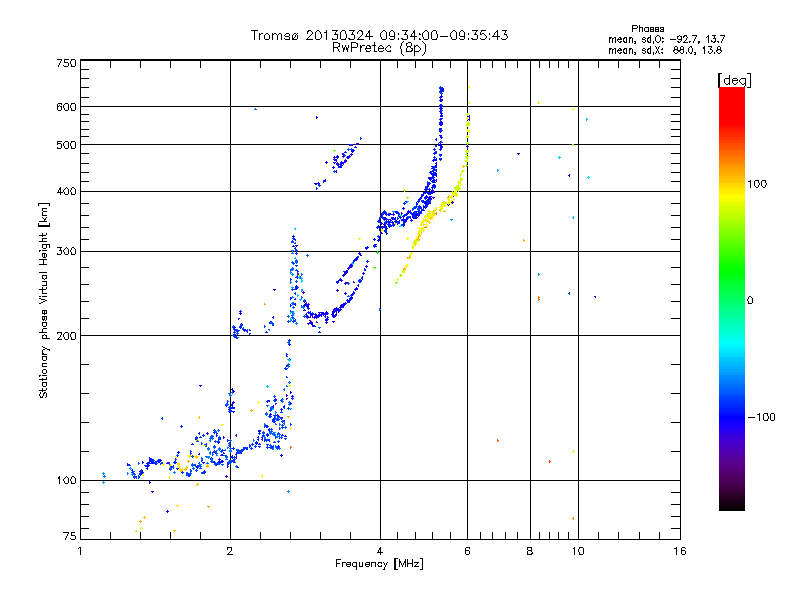
Task: Click the "400" y-axis tick label
Action: 66,192
